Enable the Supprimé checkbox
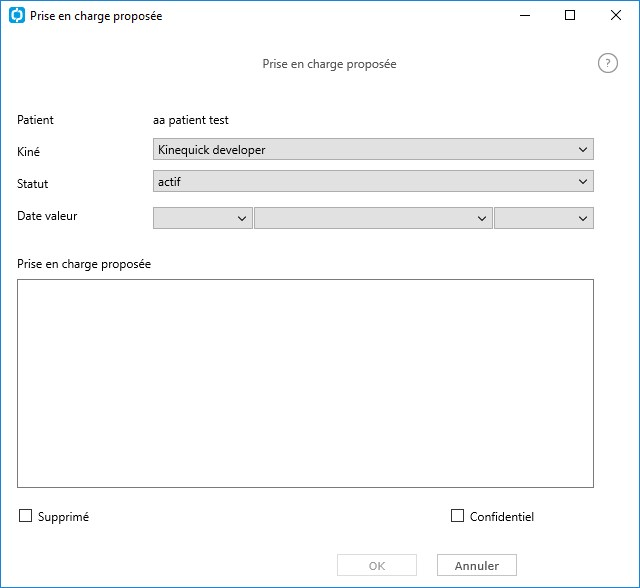This screenshot has width=640, height=588. coord(25,516)
